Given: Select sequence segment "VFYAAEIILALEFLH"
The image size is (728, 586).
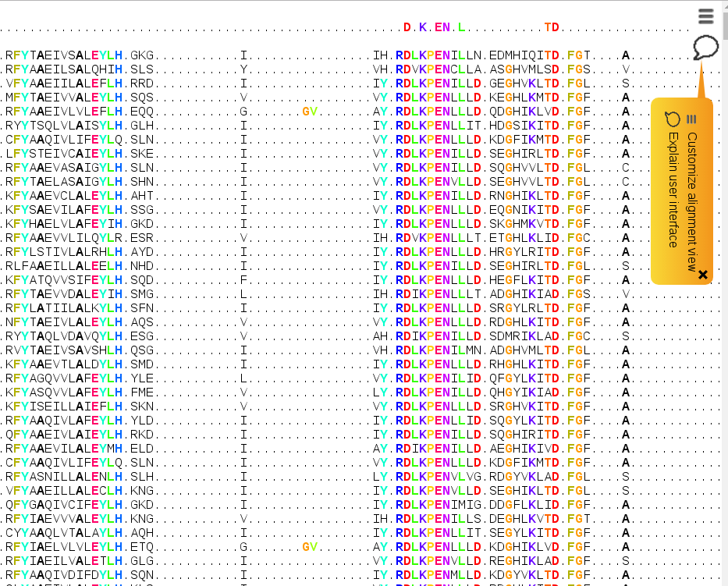Looking at the screenshot, I should coord(64,83).
